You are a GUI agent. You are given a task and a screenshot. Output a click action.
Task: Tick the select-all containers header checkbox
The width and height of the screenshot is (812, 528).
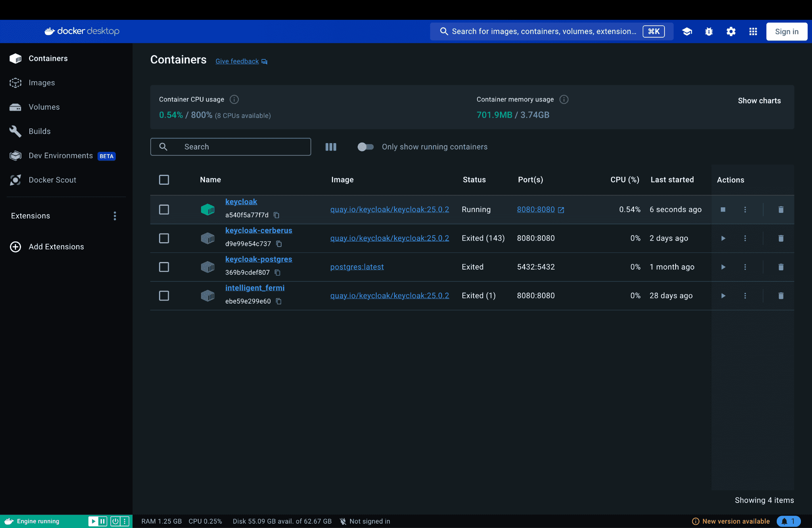[x=164, y=180]
